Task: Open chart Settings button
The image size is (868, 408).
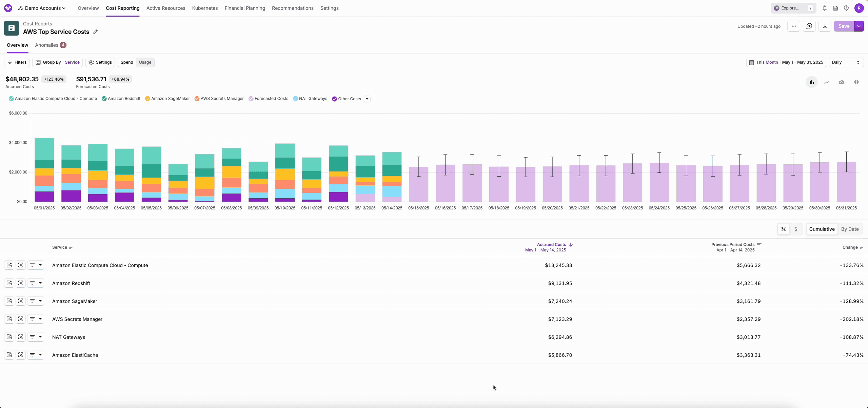Action: tap(100, 62)
